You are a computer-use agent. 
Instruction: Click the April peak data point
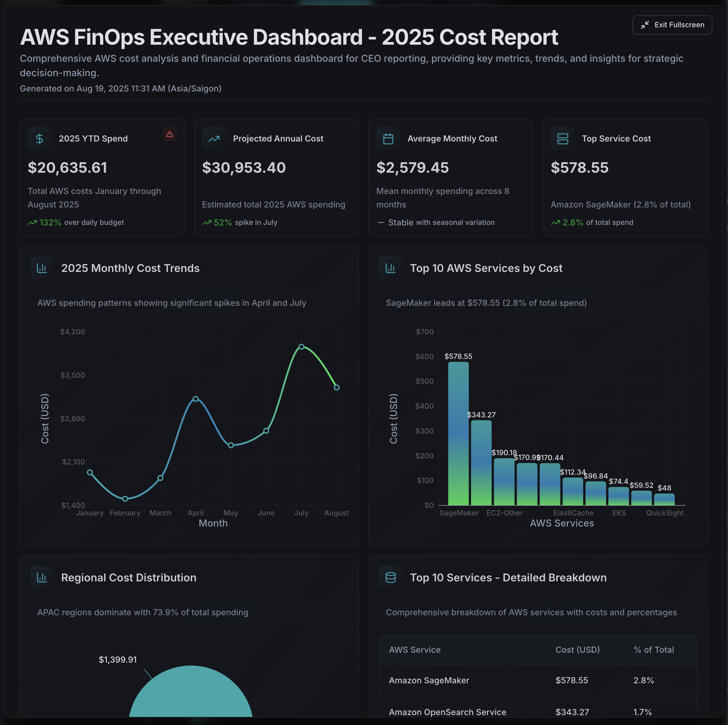[195, 399]
